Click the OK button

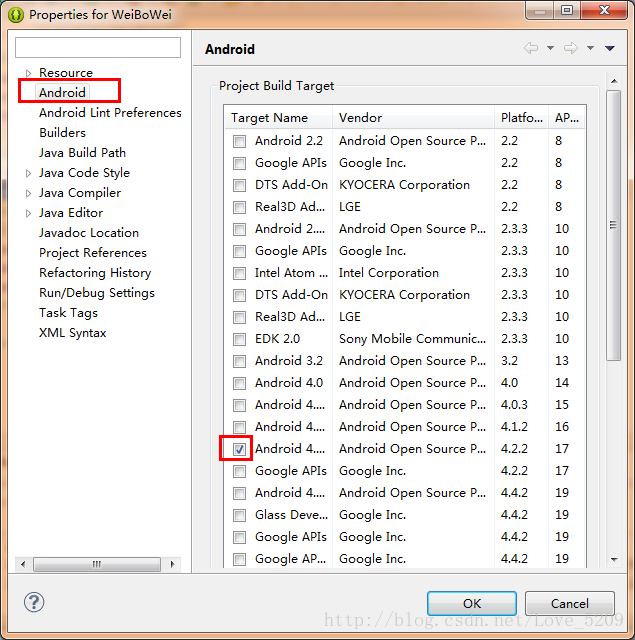click(x=472, y=603)
